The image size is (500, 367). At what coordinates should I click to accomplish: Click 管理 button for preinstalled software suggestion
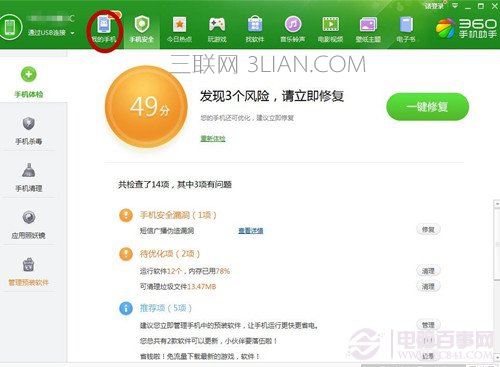(428, 325)
